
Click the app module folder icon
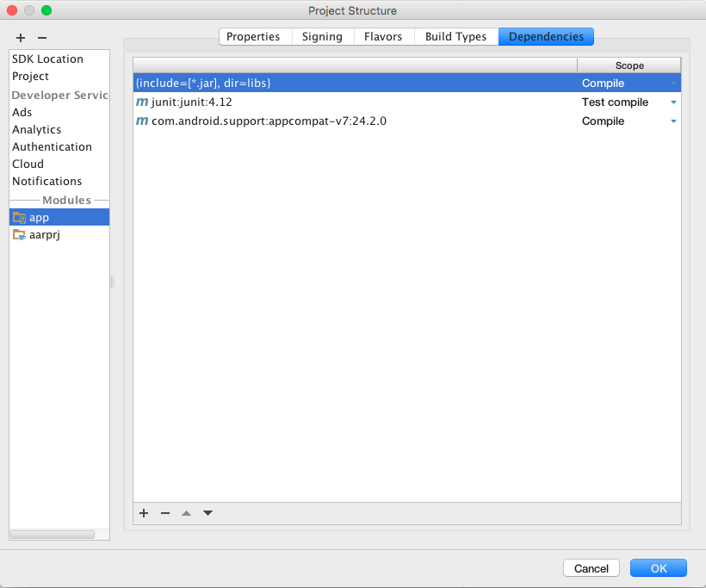(19, 218)
